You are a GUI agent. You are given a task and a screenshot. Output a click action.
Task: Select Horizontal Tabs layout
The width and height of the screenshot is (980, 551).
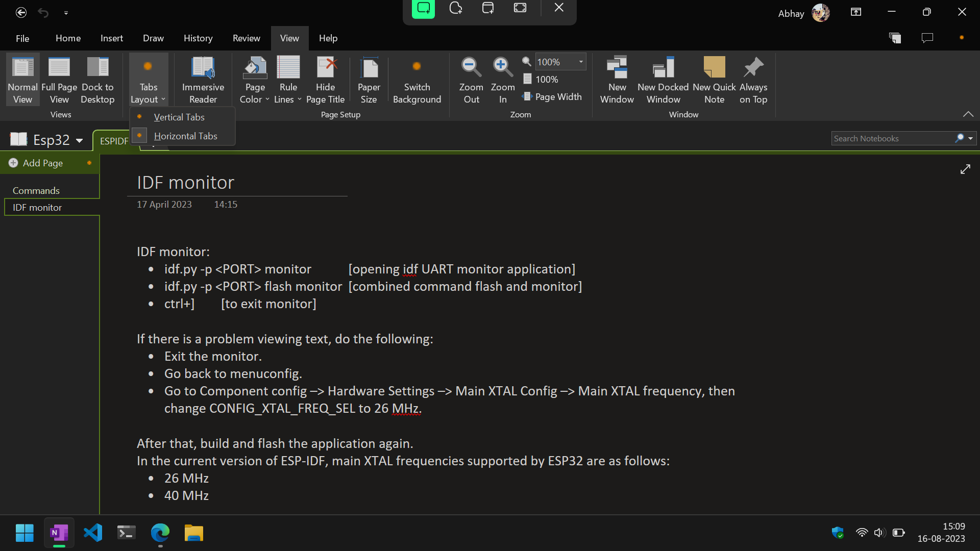click(x=185, y=136)
